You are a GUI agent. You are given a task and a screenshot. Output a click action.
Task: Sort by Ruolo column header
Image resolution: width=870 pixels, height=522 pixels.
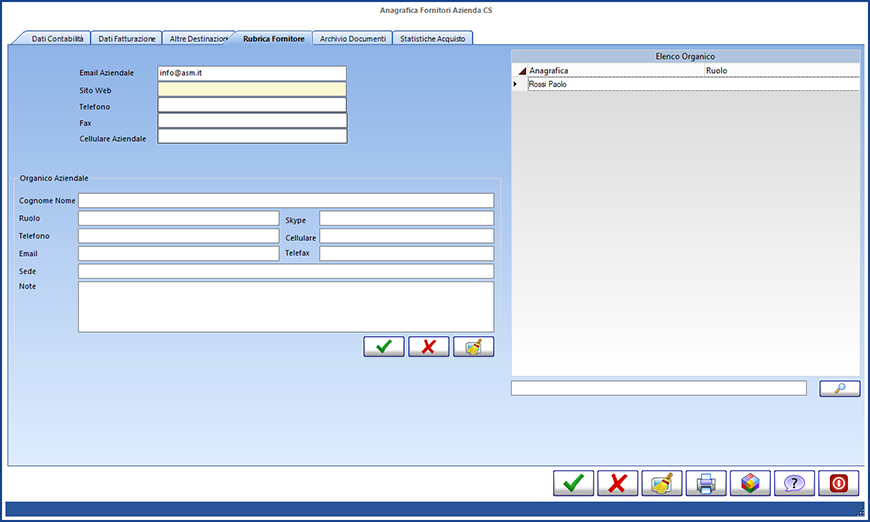(x=782, y=70)
